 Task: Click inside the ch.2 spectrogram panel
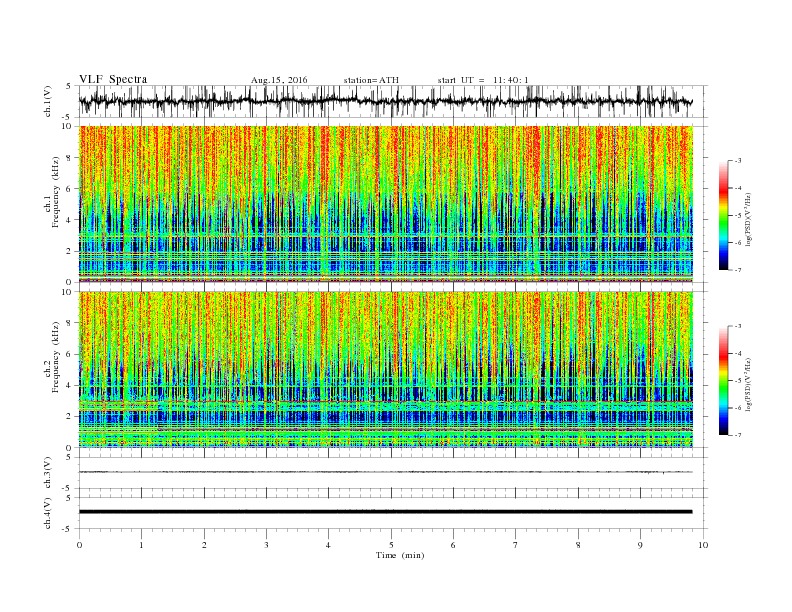tap(386, 369)
